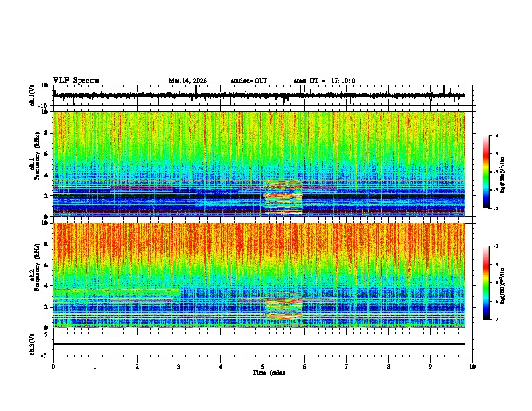
Task: Click the ch.1 "Frequency (kHz)" axis label
Action: click(38, 155)
